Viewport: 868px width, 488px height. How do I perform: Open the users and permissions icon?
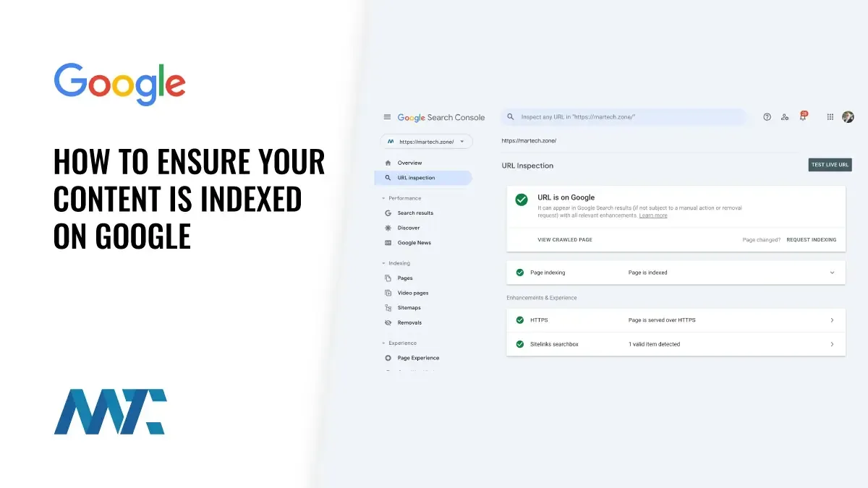(785, 117)
